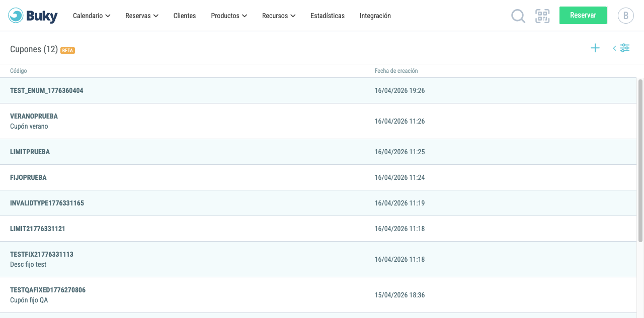The width and height of the screenshot is (644, 318).
Task: Click the green Reservar button
Action: (x=583, y=15)
